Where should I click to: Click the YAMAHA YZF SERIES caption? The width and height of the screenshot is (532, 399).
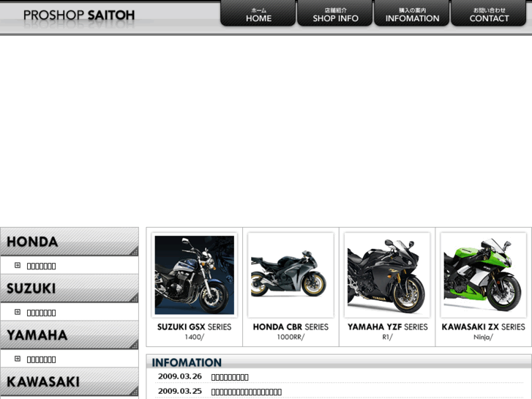click(387, 327)
